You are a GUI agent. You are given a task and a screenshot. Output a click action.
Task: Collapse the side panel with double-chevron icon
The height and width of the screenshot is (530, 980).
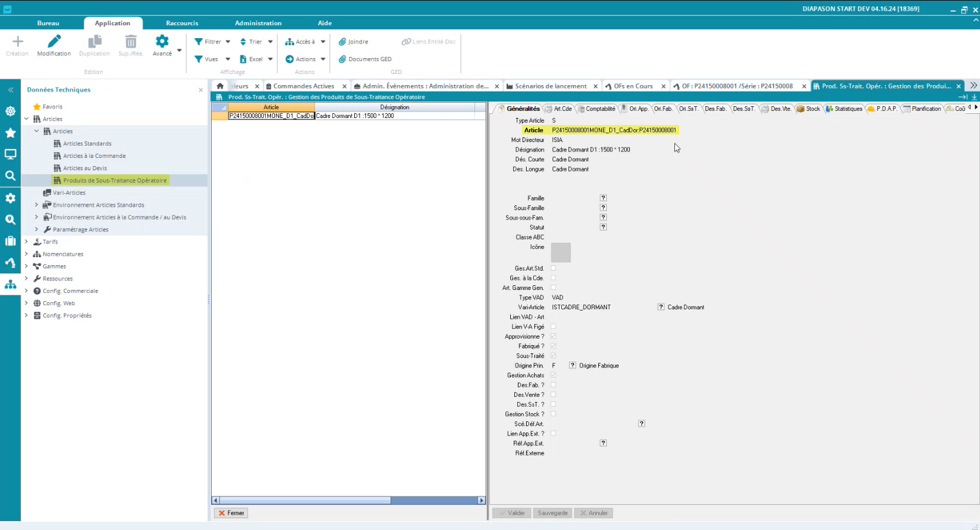pyautogui.click(x=11, y=90)
